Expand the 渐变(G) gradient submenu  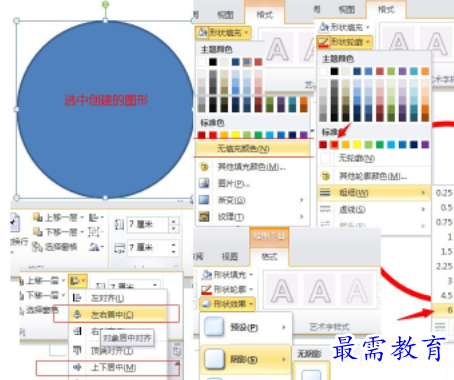252,200
